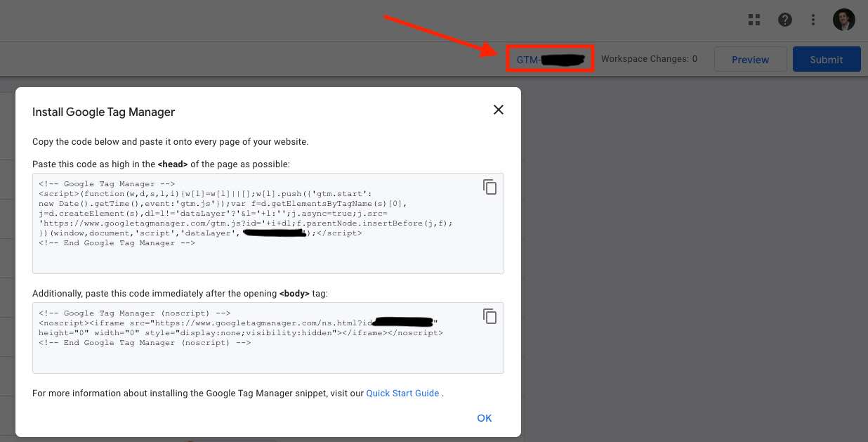Open the three-dot more options menu
Viewport: 868px width, 442px height.
coord(813,20)
